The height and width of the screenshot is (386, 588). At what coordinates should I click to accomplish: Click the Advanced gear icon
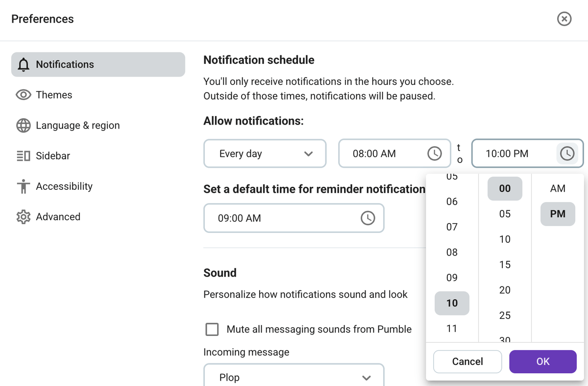click(x=23, y=216)
